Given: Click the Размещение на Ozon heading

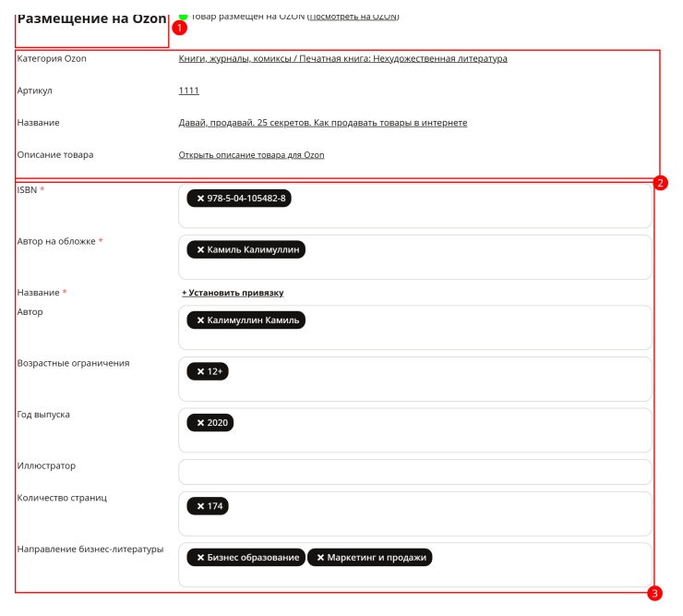Looking at the screenshot, I should (92, 18).
